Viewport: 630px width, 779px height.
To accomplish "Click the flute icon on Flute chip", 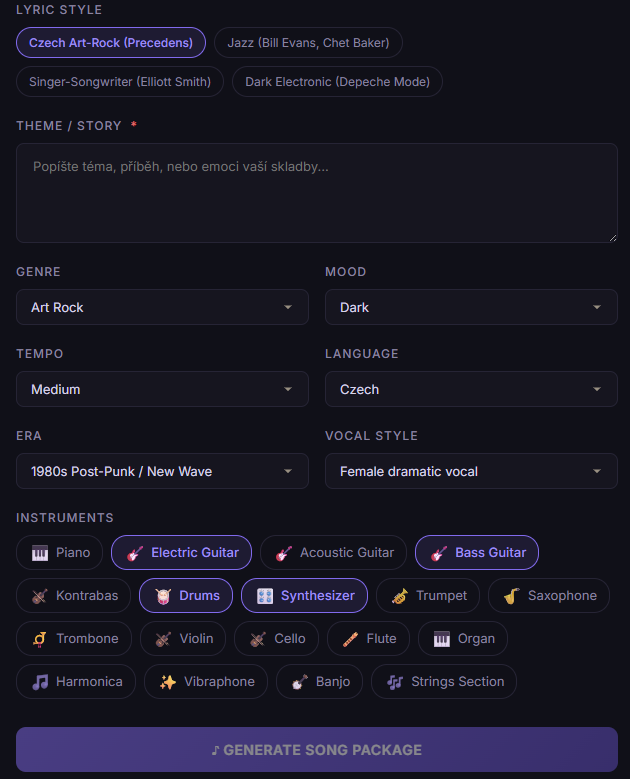I will (x=350, y=638).
